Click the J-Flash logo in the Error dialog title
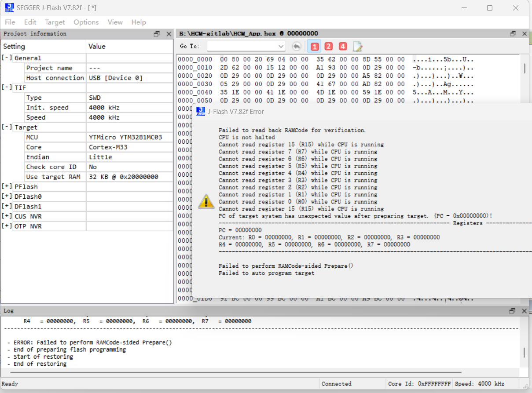This screenshot has height=393, width=532. tap(201, 111)
